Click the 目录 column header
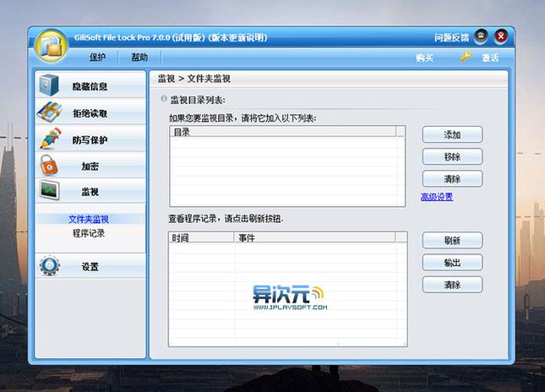 coord(283,132)
